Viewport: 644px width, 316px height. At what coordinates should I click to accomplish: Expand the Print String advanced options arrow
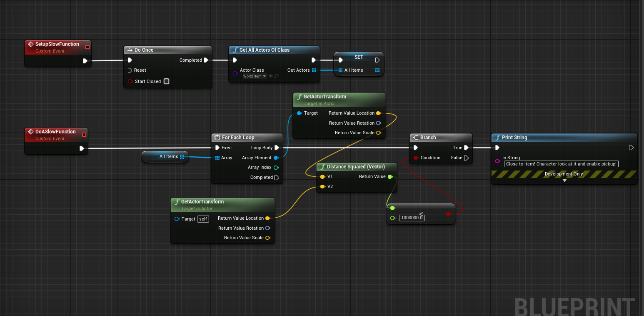click(x=565, y=181)
